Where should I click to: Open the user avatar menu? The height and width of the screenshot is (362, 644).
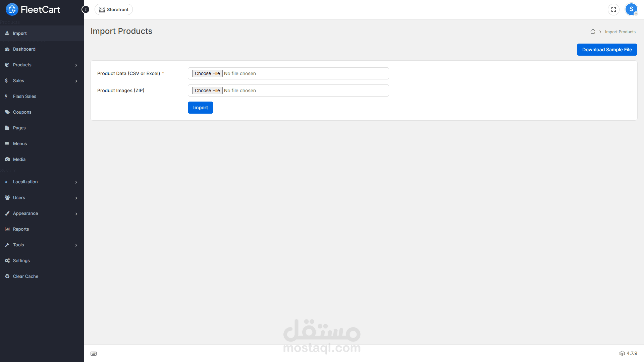pyautogui.click(x=631, y=9)
